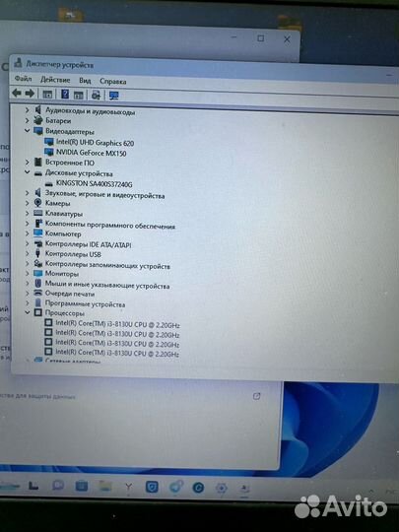This screenshot has height=532, width=399.
Task: Open the Y-shaped taskbar icon
Action: 128,487
